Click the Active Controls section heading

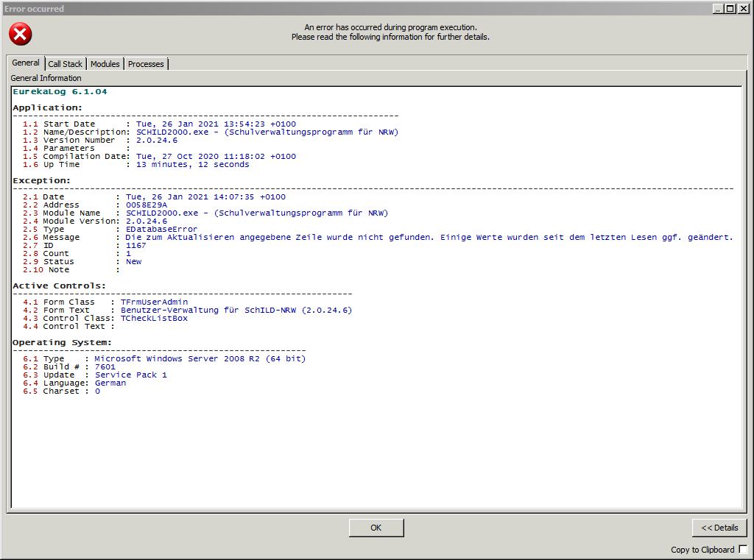(59, 286)
